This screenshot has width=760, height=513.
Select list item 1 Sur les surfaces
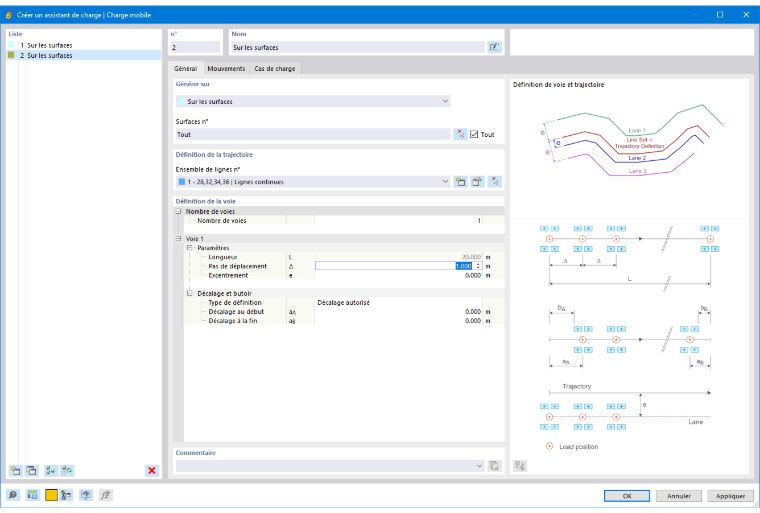84,45
